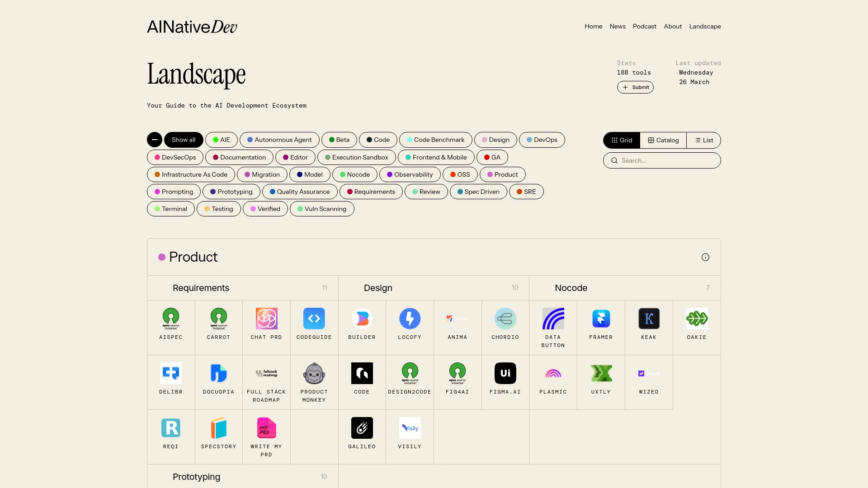Switch to List view
Screen dimensions: 868x488
pyautogui.click(x=703, y=140)
